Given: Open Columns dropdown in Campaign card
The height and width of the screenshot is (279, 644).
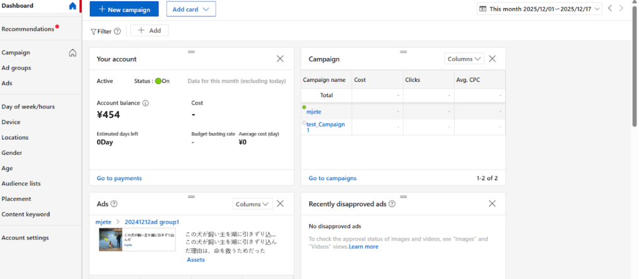Looking at the screenshot, I should coord(464,59).
